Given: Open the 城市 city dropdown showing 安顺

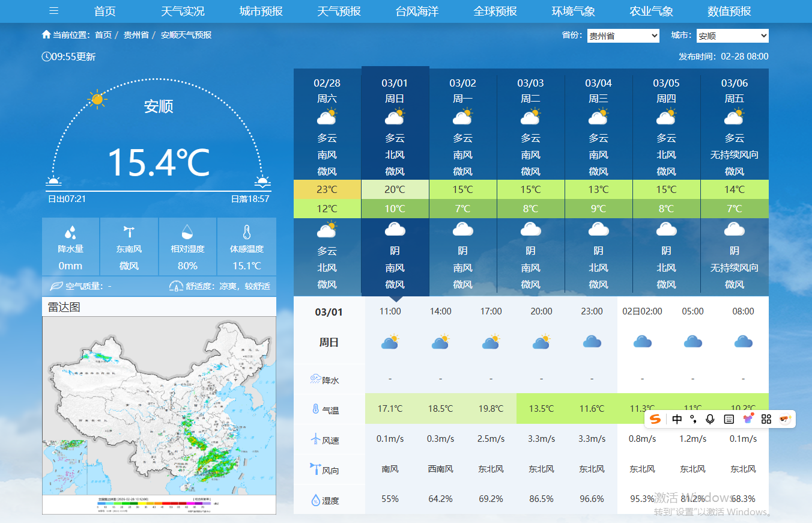Looking at the screenshot, I should pos(732,35).
